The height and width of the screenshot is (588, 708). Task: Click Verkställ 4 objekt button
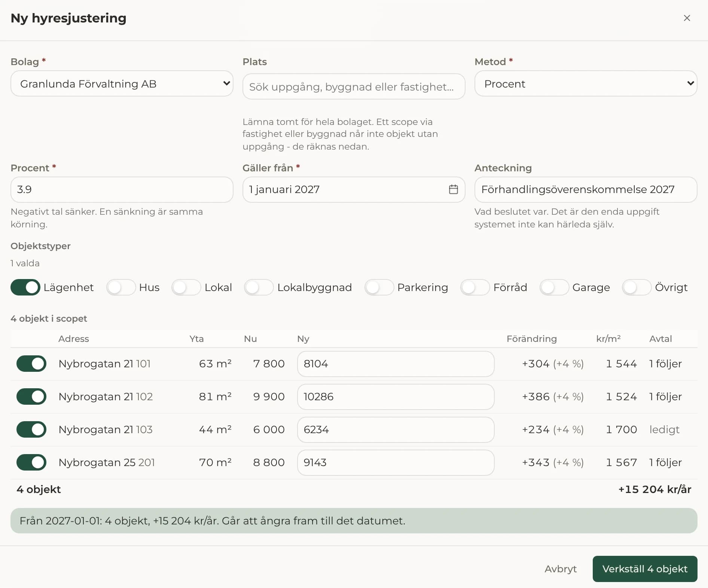pos(645,569)
